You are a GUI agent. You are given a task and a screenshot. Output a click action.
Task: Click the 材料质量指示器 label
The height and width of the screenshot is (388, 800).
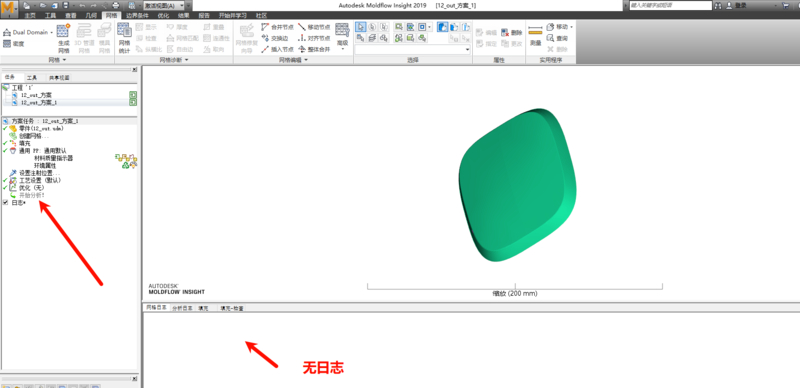tap(53, 158)
